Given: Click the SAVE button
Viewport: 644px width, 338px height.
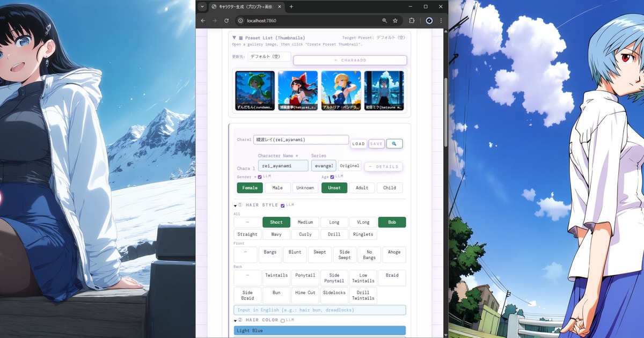Looking at the screenshot, I should 376,144.
